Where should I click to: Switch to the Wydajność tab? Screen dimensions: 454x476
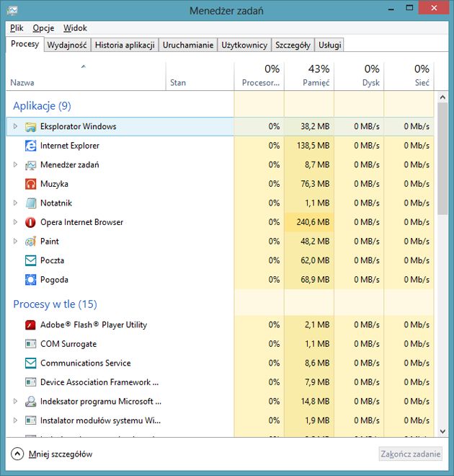67,45
